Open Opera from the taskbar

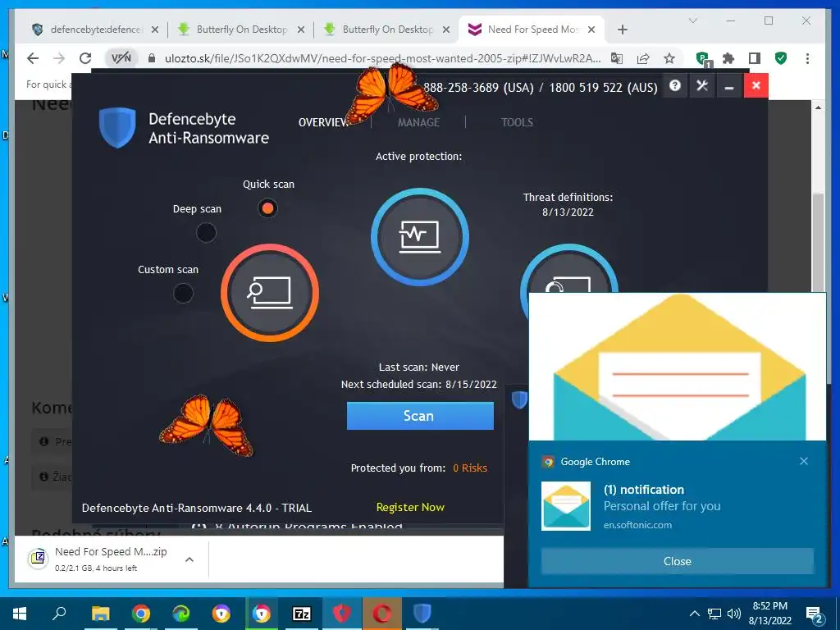tap(382, 614)
